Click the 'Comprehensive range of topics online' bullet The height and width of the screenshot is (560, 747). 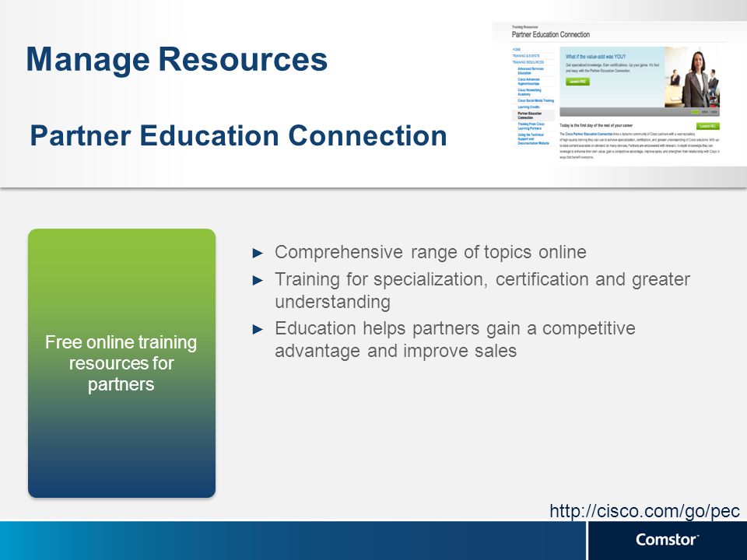click(430, 252)
